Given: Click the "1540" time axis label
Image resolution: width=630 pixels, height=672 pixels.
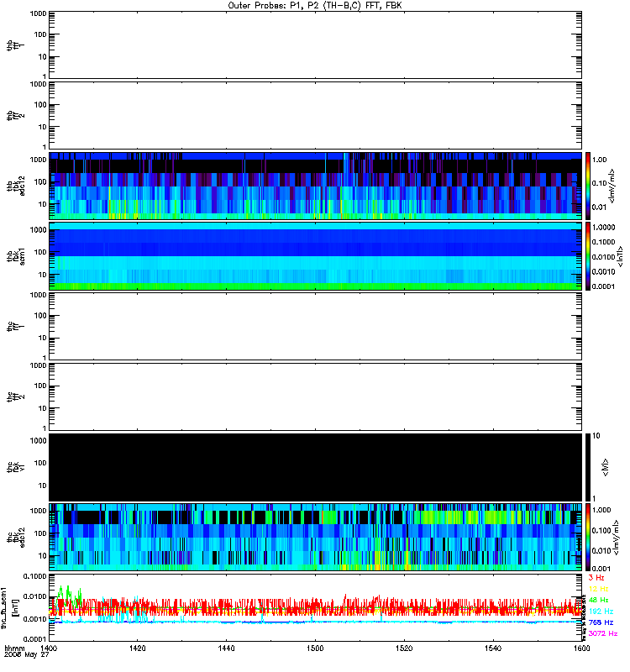Looking at the screenshot, I should (x=493, y=648).
